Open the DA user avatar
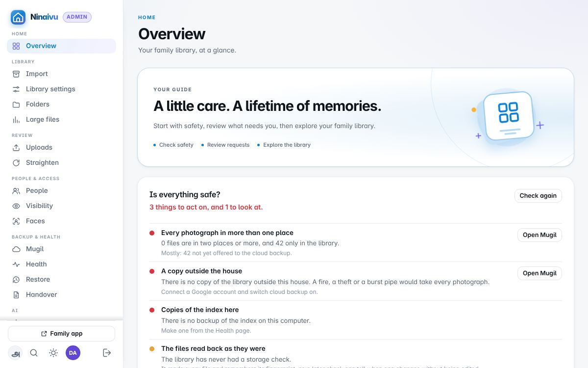The height and width of the screenshot is (368, 588). tap(73, 353)
